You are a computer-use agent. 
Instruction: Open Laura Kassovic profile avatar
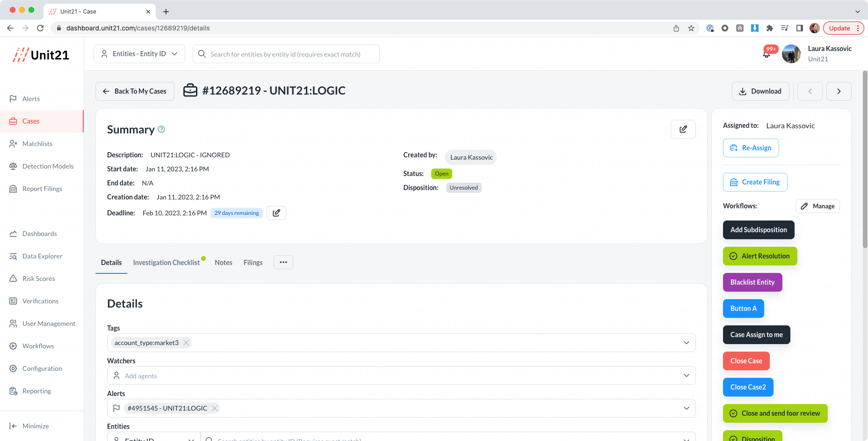(x=791, y=54)
